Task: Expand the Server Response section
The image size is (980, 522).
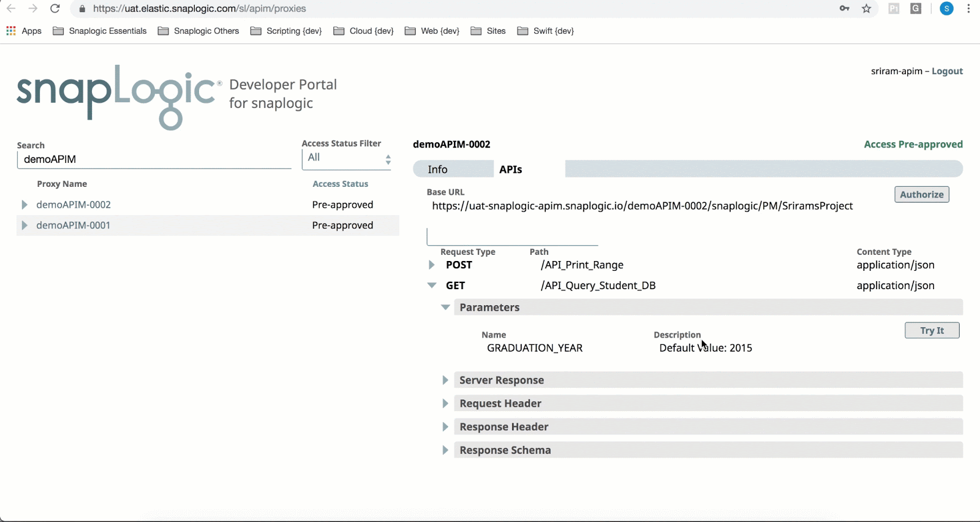Action: click(446, 380)
